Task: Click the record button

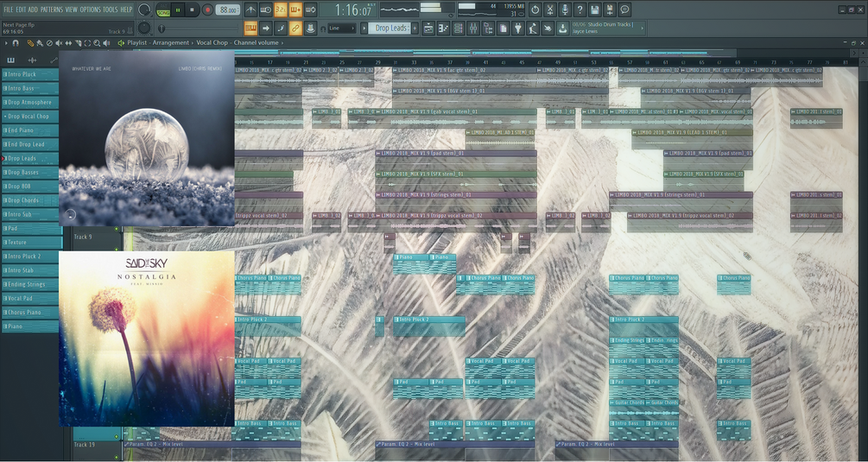Action: click(x=207, y=10)
